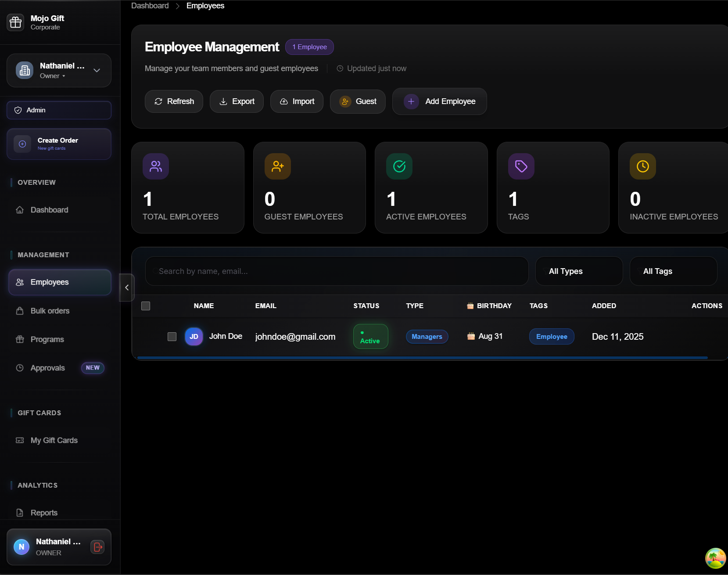The image size is (728, 575).
Task: Click the organization building icon for Nathaniel
Action: pyautogui.click(x=25, y=70)
